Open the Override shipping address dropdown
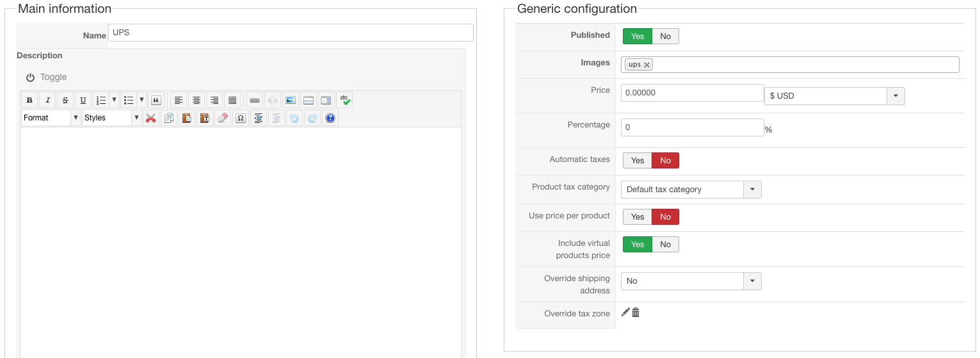The width and height of the screenshot is (980, 358). point(751,281)
